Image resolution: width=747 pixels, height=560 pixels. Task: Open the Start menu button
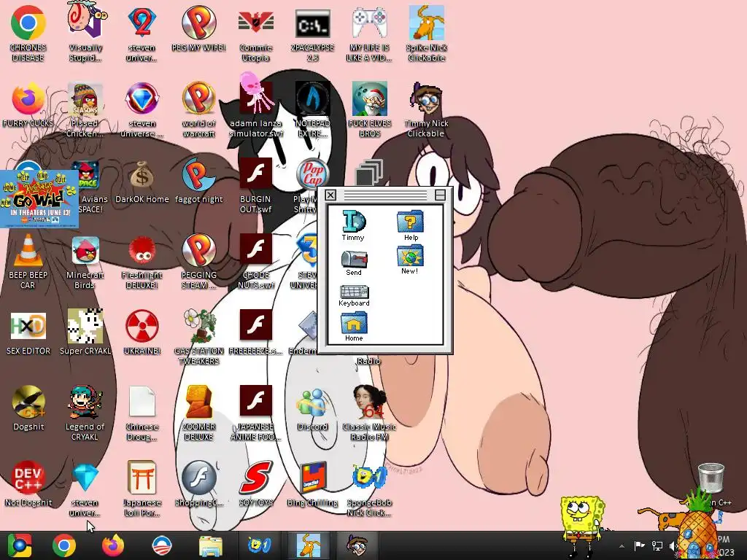[19, 545]
